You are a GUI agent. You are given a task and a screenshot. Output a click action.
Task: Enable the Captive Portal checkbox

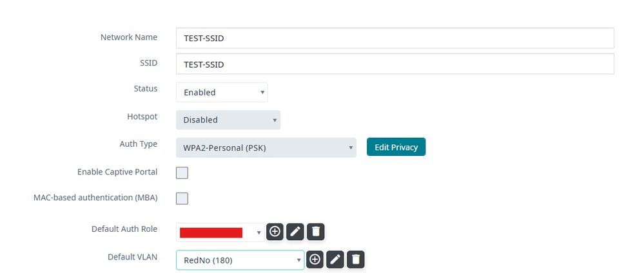[182, 173]
